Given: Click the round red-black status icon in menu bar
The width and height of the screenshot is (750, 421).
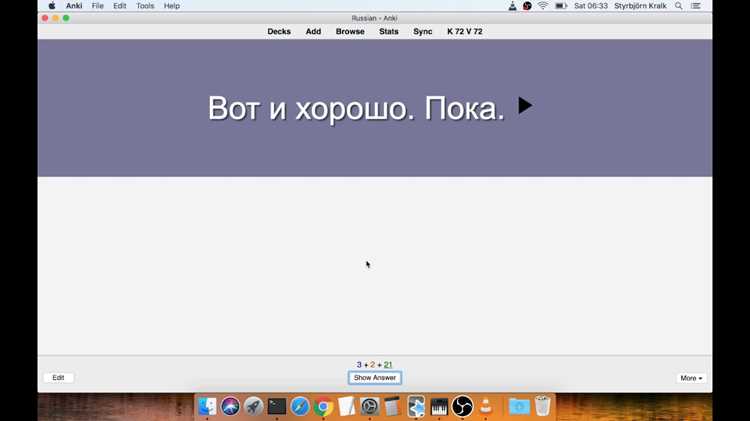Looking at the screenshot, I should (527, 6).
